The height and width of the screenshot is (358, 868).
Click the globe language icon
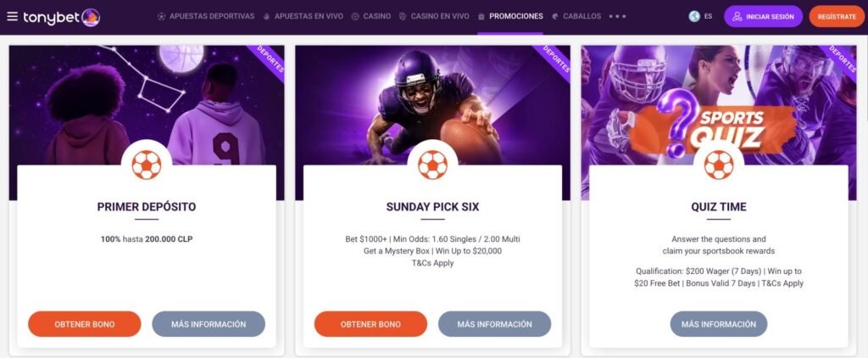pos(694,17)
